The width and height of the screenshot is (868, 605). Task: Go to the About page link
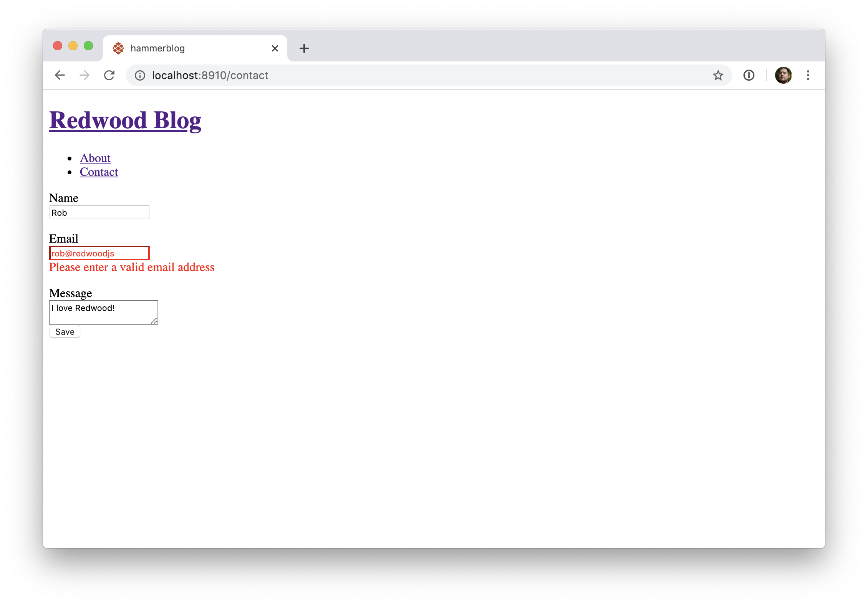95,158
